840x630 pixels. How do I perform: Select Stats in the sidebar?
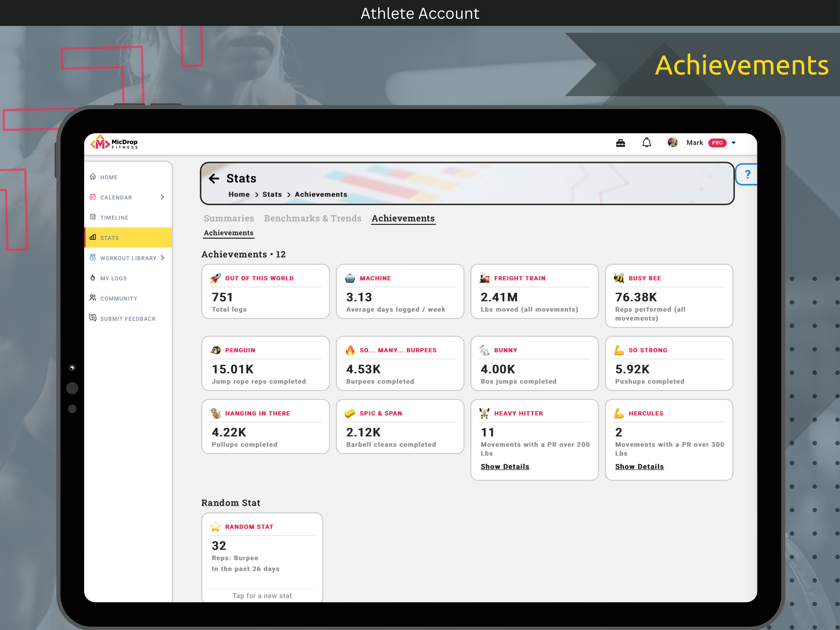tap(128, 237)
